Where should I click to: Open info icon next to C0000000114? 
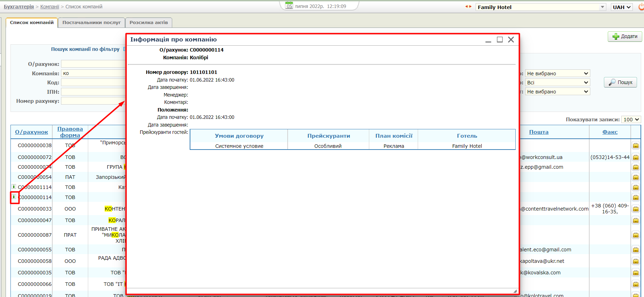tap(14, 197)
